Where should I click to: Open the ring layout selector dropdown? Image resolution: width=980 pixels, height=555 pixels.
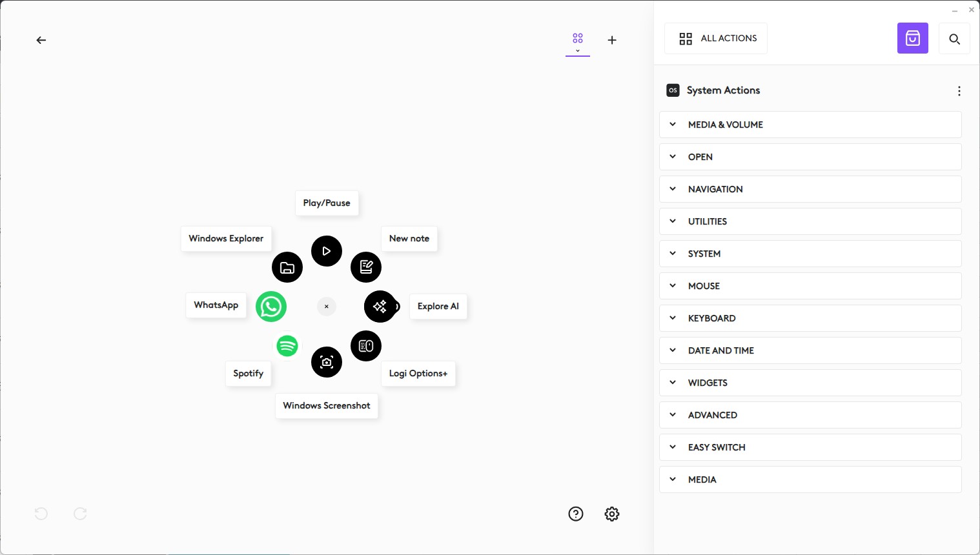pos(578,42)
